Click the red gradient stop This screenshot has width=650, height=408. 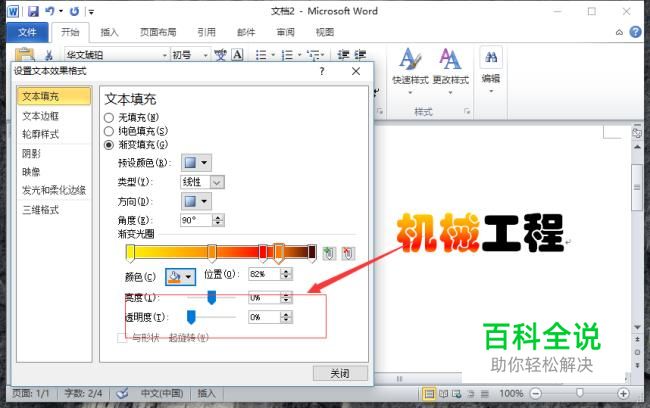pyautogui.click(x=263, y=253)
